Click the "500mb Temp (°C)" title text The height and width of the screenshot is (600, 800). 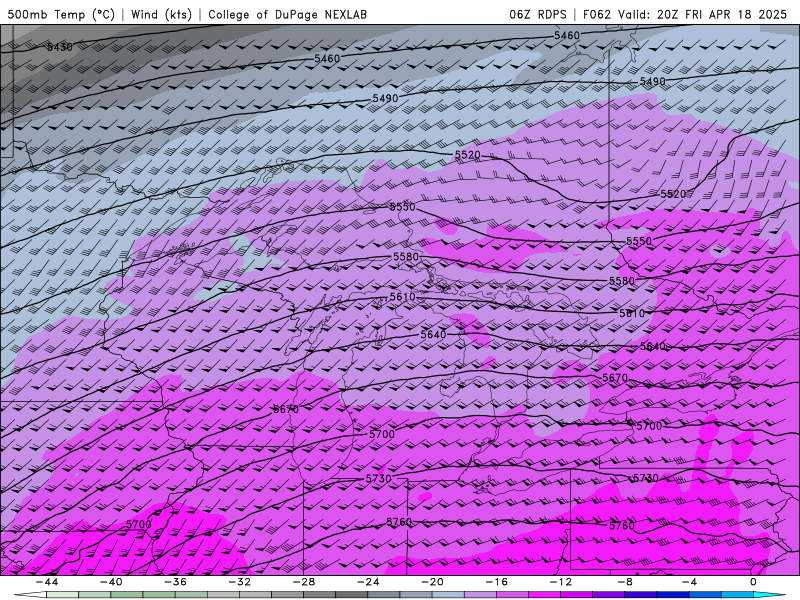click(x=61, y=14)
